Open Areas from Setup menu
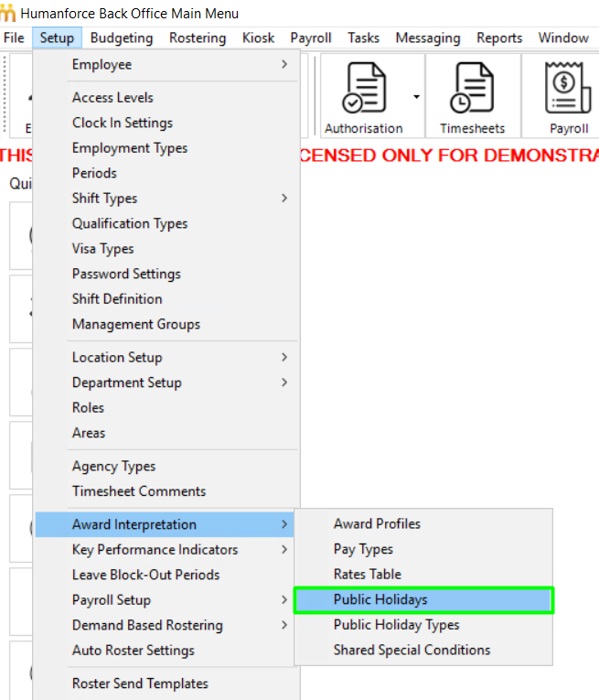The height and width of the screenshot is (700, 599). click(165, 433)
